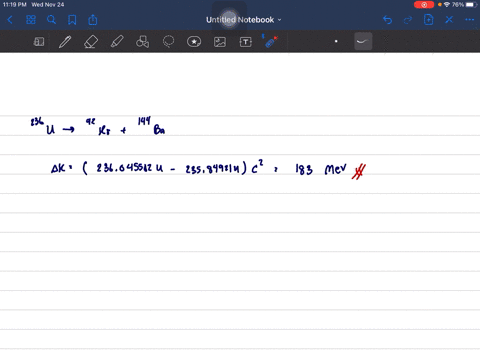Select the Pen tool
Image resolution: width=480 pixels, height=360 pixels.
(x=65, y=42)
